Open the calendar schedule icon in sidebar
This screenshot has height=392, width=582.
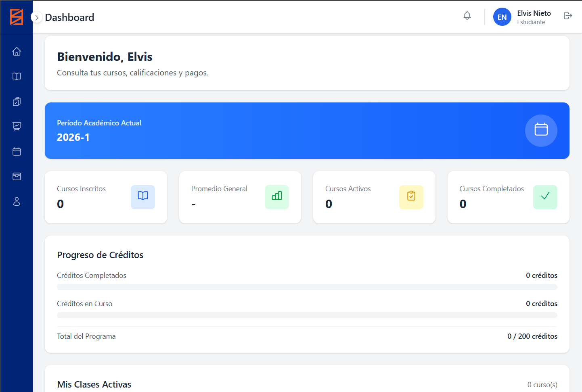tap(17, 151)
